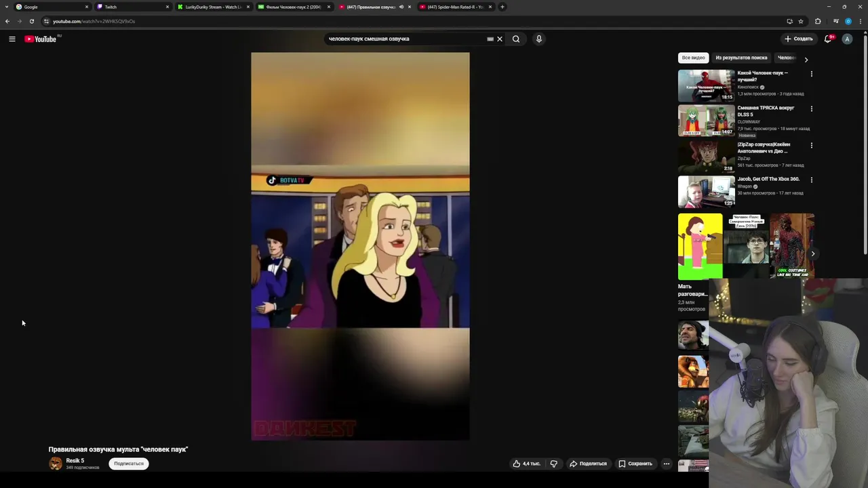Open 'Jacob, Get Off The Xbox 360.' title

(x=769, y=179)
